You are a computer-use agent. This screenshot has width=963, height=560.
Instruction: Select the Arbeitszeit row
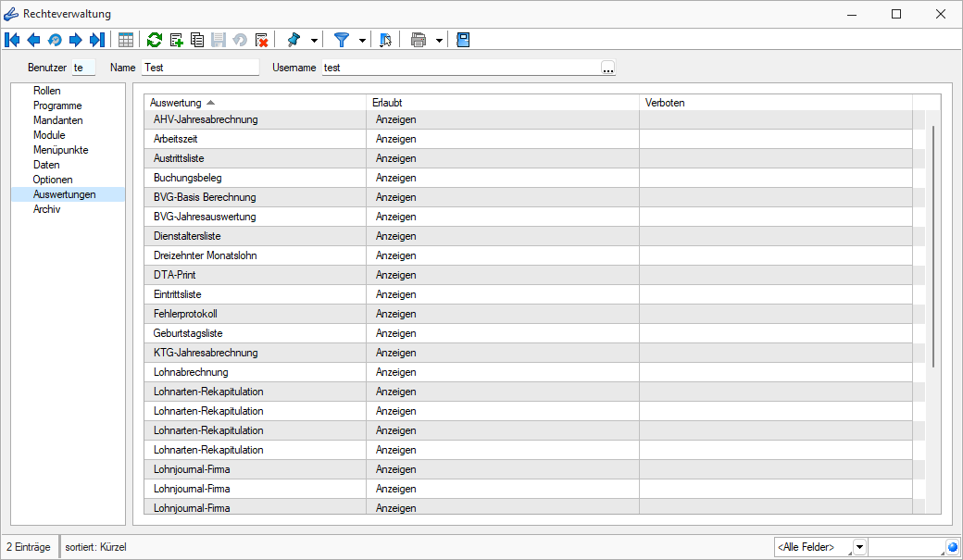pyautogui.click(x=528, y=139)
